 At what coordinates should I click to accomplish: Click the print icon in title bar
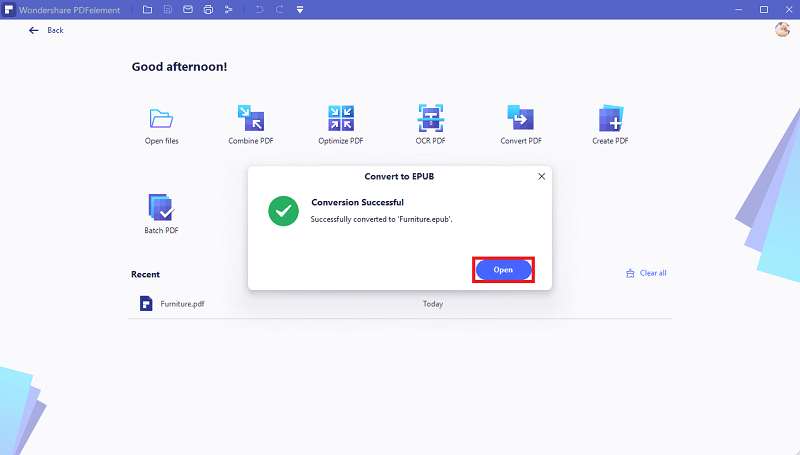click(208, 10)
